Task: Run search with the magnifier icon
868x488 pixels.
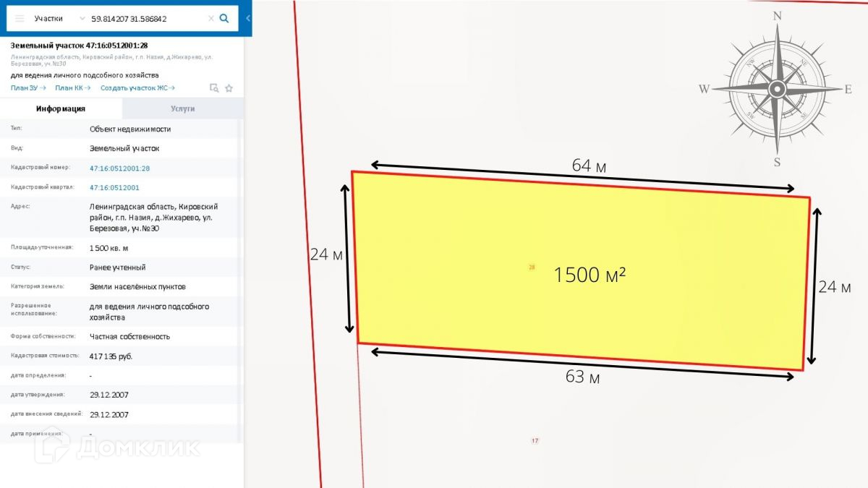Action: click(224, 19)
